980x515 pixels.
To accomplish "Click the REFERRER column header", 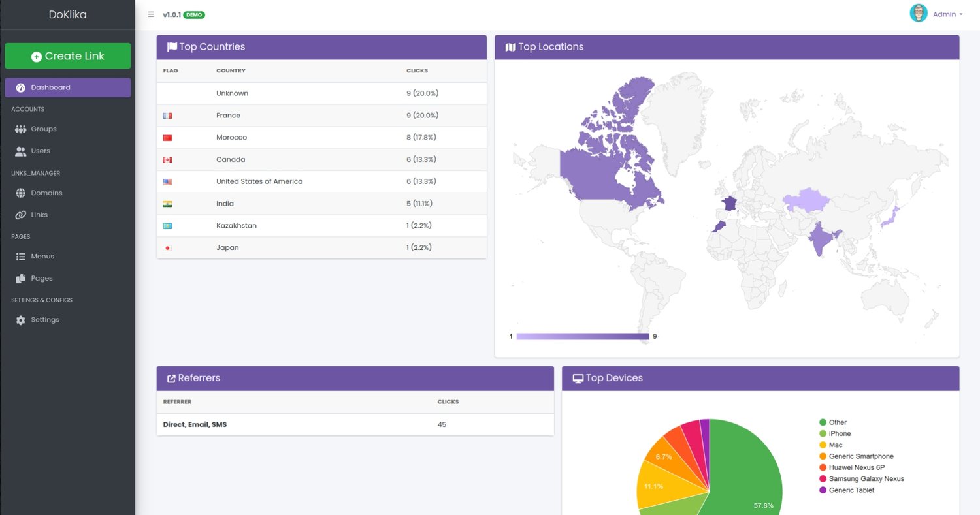I will point(177,402).
